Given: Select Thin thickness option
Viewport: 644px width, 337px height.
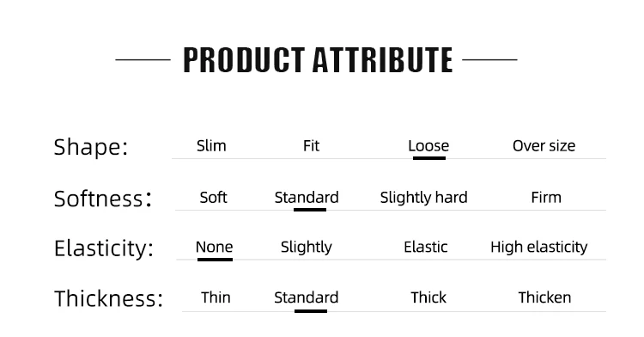Looking at the screenshot, I should click(216, 297).
